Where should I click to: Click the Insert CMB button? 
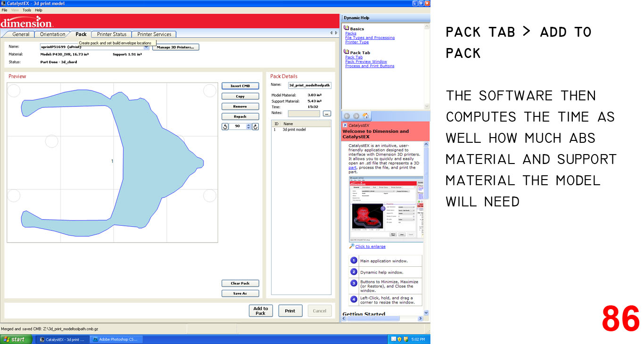(x=240, y=86)
